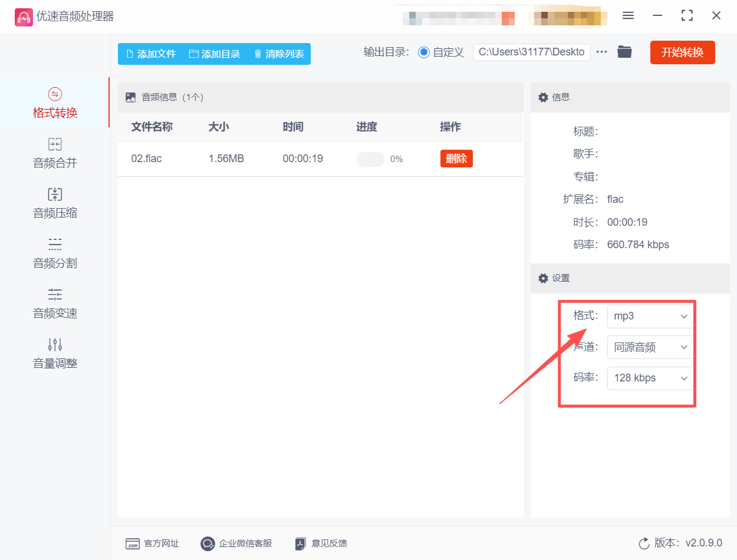
Task: Click the output directory path field
Action: (x=531, y=52)
